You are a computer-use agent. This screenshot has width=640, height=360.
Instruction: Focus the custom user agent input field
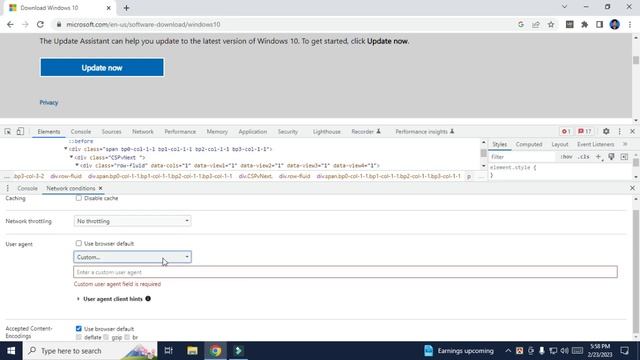[x=345, y=272]
